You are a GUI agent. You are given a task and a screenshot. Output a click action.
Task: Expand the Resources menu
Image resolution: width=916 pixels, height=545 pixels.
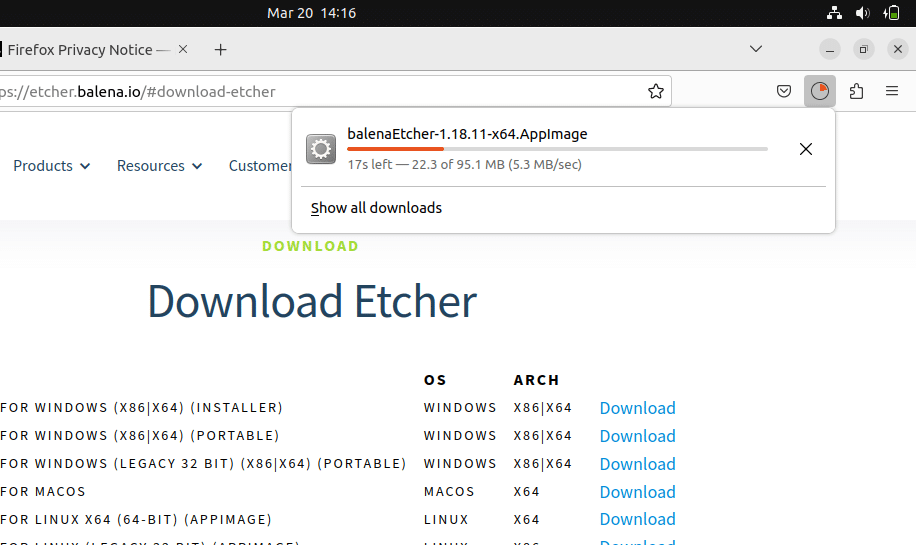pos(159,166)
